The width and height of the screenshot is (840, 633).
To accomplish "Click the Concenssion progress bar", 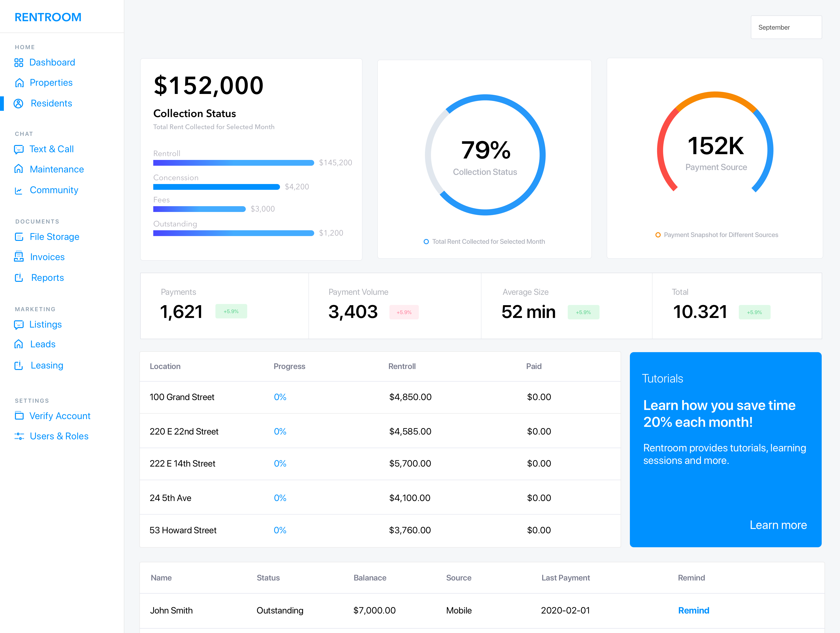I will 216,187.
